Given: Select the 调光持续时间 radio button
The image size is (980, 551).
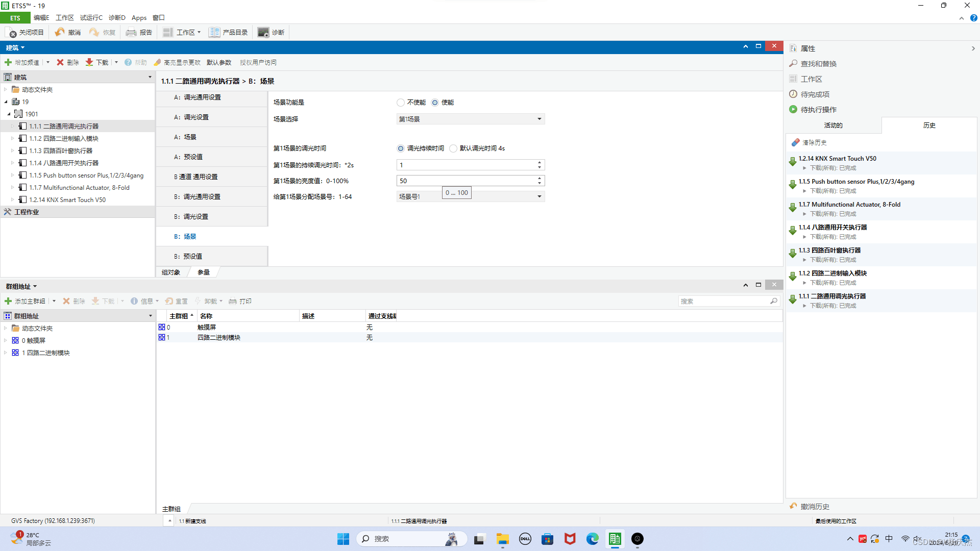Looking at the screenshot, I should point(401,148).
